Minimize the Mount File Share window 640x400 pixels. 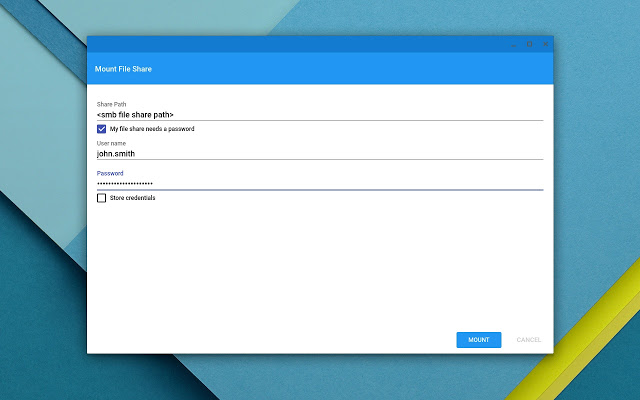[x=513, y=44]
